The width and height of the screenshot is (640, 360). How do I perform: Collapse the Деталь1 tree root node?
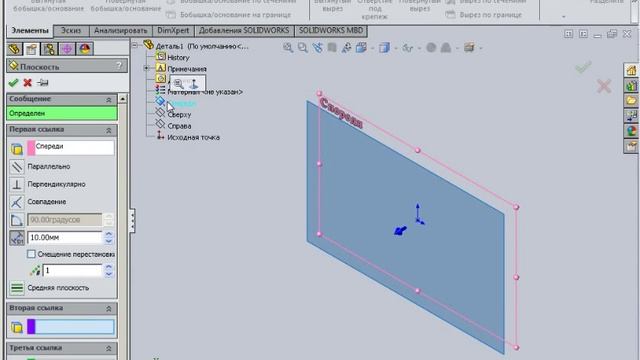[135, 45]
